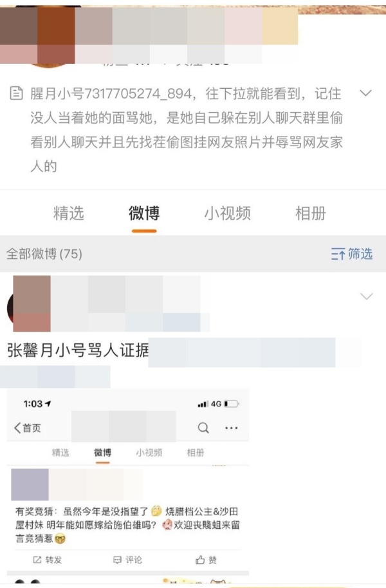Like the post with the 赞 thumb icon
Screen dimensions: 386x588
200,560
